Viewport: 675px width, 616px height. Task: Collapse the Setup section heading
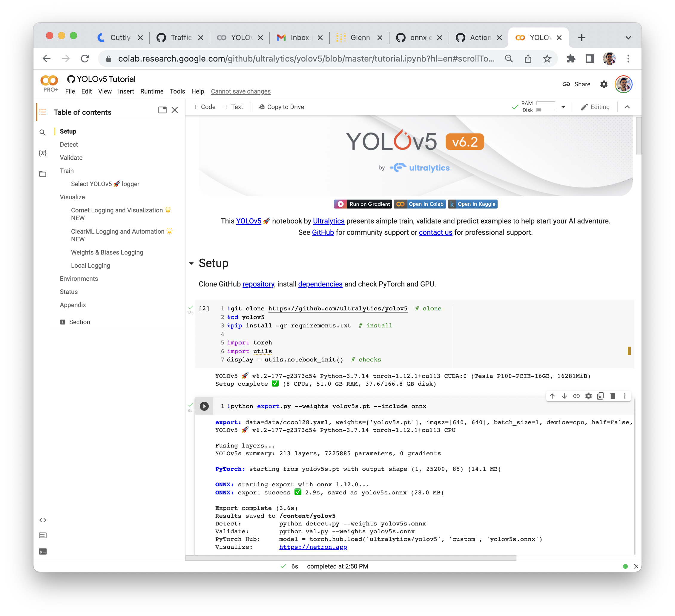(x=191, y=263)
